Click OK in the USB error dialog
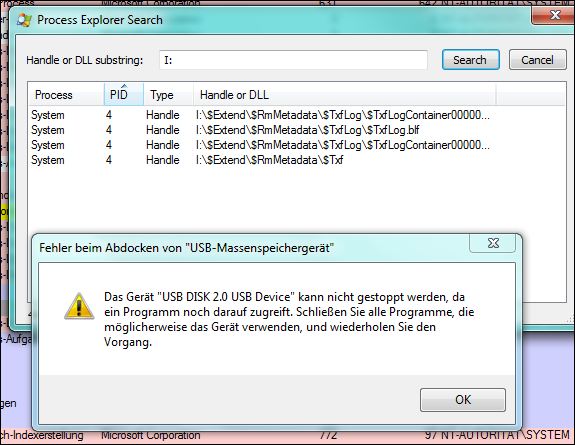The height and width of the screenshot is (445, 575). click(x=462, y=400)
